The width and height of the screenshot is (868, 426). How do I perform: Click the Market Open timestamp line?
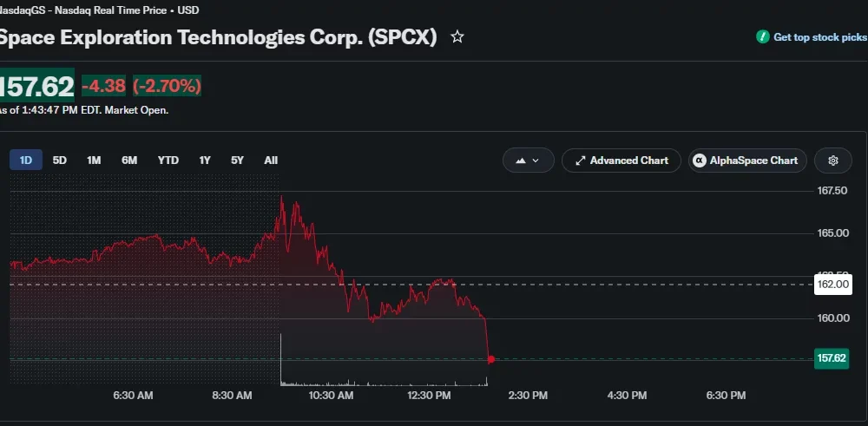pyautogui.click(x=83, y=110)
